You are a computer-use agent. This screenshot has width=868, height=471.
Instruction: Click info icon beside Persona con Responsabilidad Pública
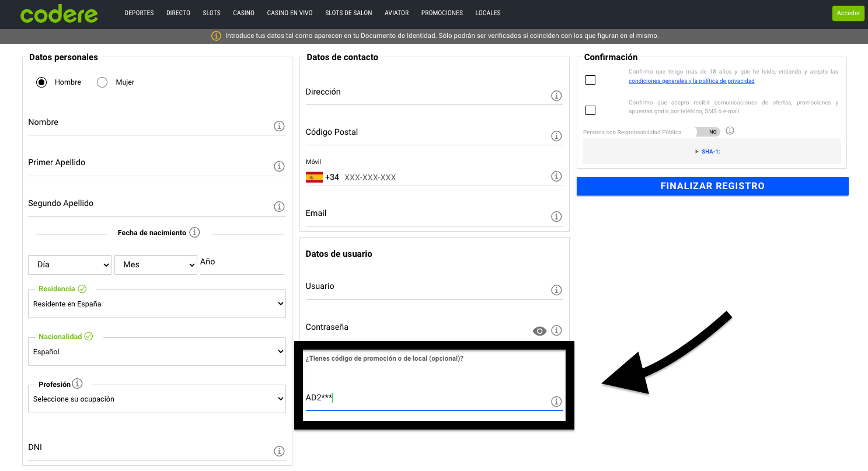[730, 131]
